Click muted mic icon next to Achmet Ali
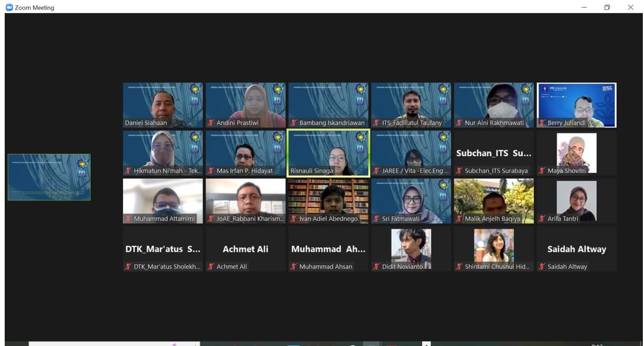The width and height of the screenshot is (644, 346). [211, 266]
